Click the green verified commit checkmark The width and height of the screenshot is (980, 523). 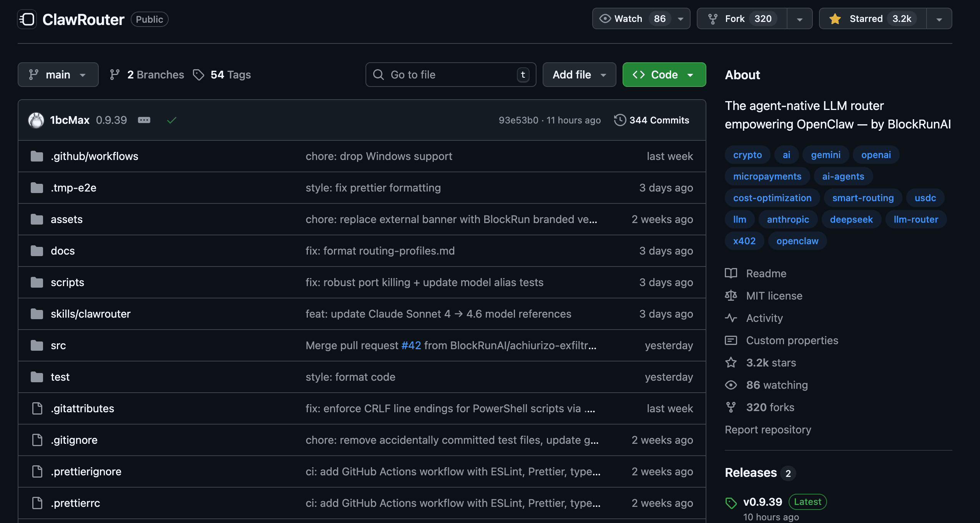pyautogui.click(x=171, y=120)
